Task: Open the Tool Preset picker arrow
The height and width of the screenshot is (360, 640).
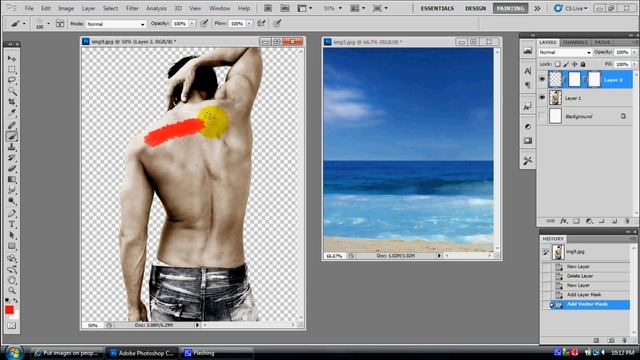Action: tap(24, 24)
